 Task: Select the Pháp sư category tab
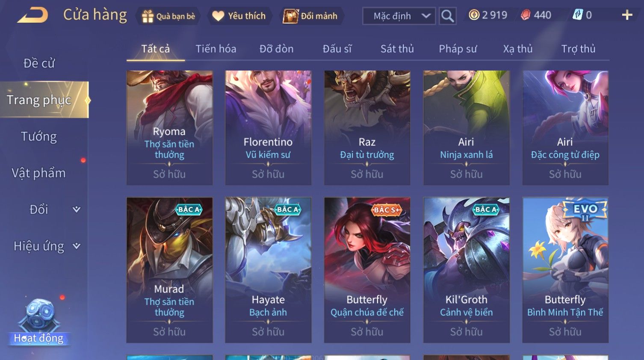coord(458,49)
